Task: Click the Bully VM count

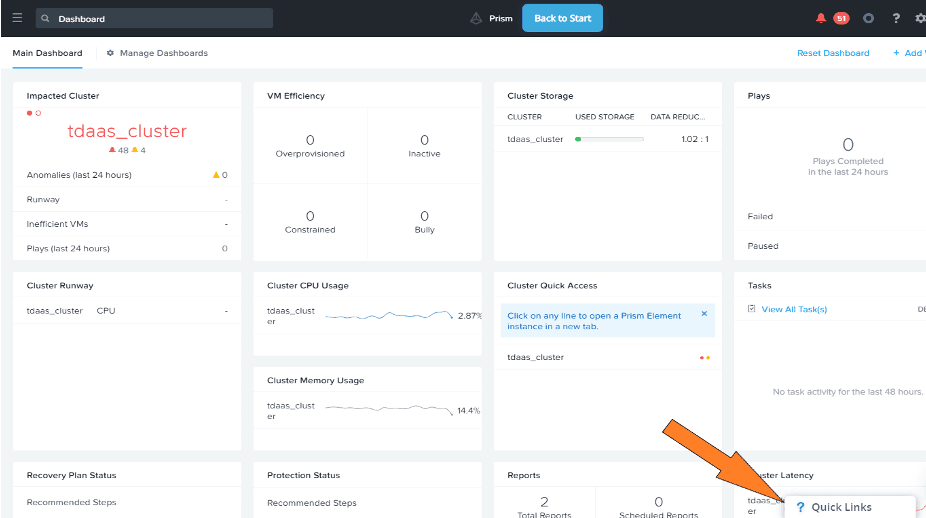Action: point(424,216)
